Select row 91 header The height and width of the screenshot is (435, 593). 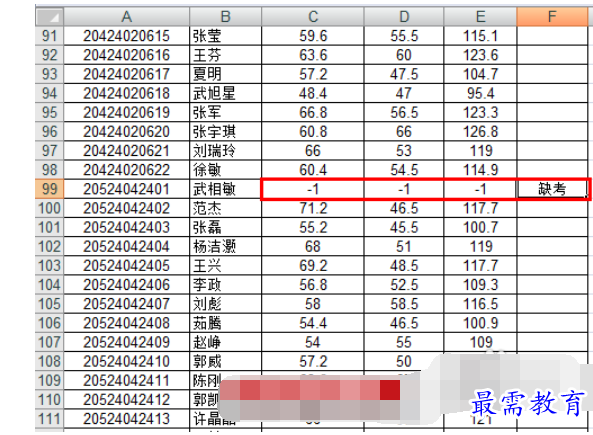pos(50,36)
